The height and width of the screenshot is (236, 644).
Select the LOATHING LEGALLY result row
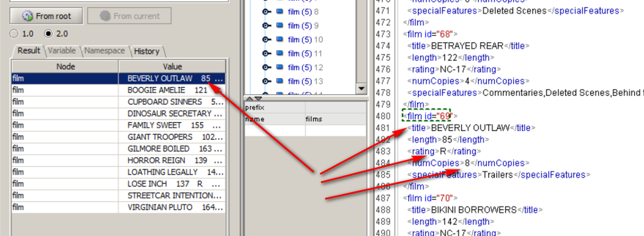tap(118, 172)
